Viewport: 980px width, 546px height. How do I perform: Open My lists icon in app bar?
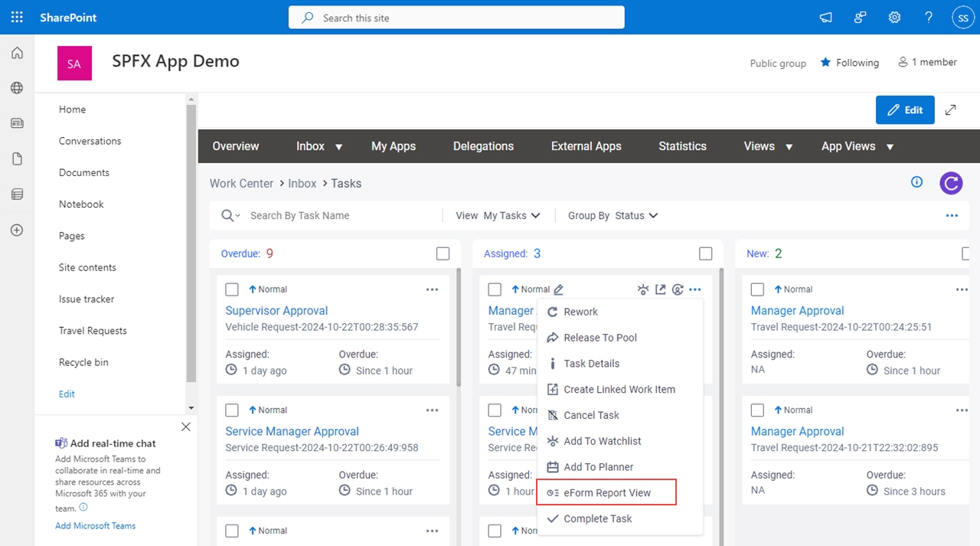[x=17, y=195]
